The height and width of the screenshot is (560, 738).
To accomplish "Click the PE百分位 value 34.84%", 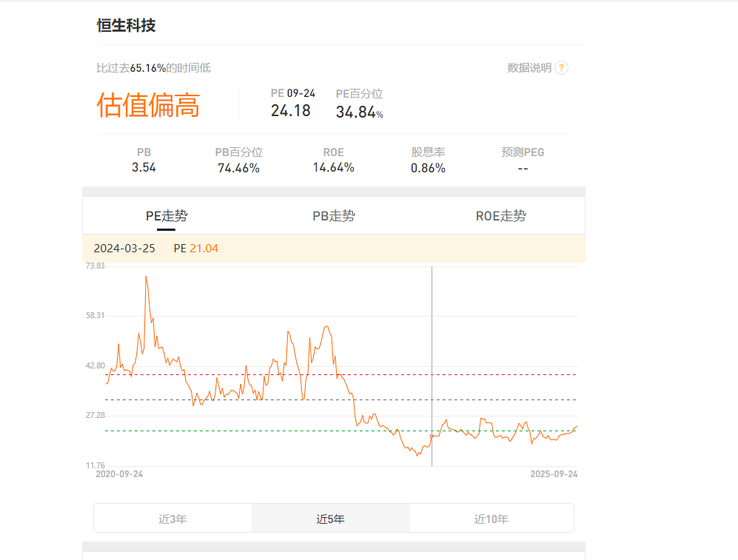I will [x=359, y=112].
